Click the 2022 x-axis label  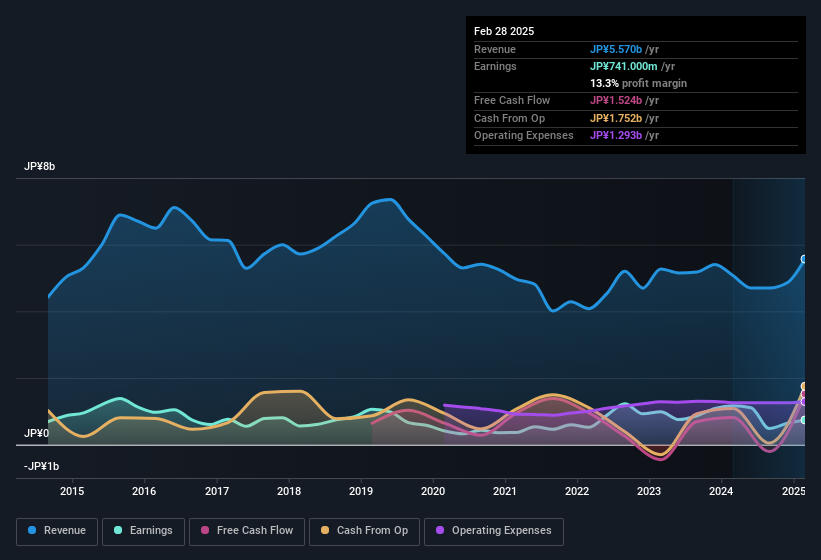click(577, 491)
